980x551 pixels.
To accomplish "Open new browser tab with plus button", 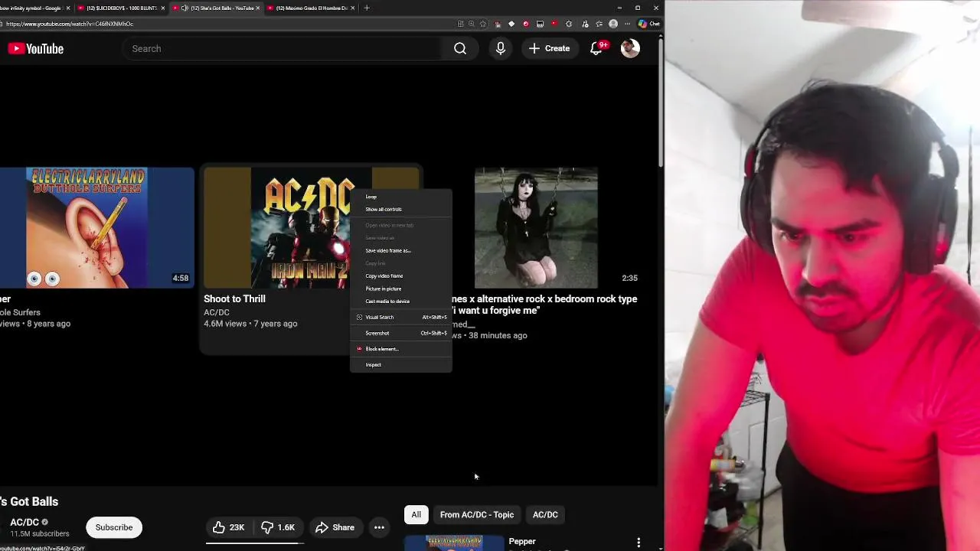I will click(367, 8).
